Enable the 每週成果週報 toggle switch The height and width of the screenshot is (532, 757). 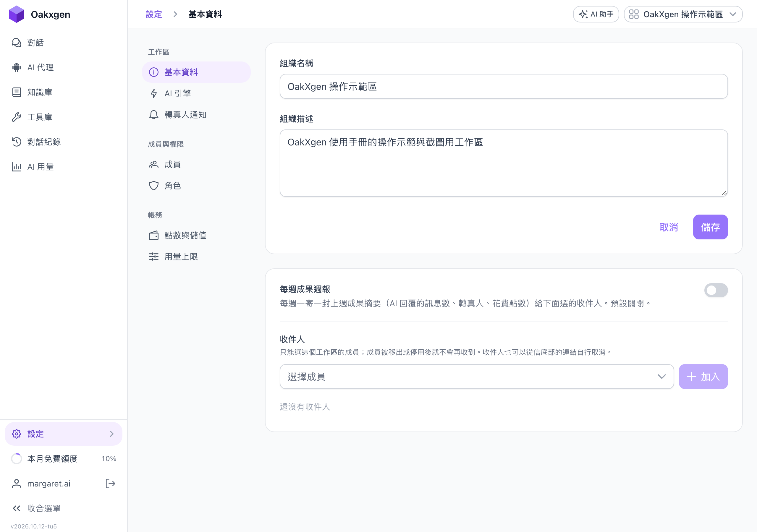pos(716,290)
